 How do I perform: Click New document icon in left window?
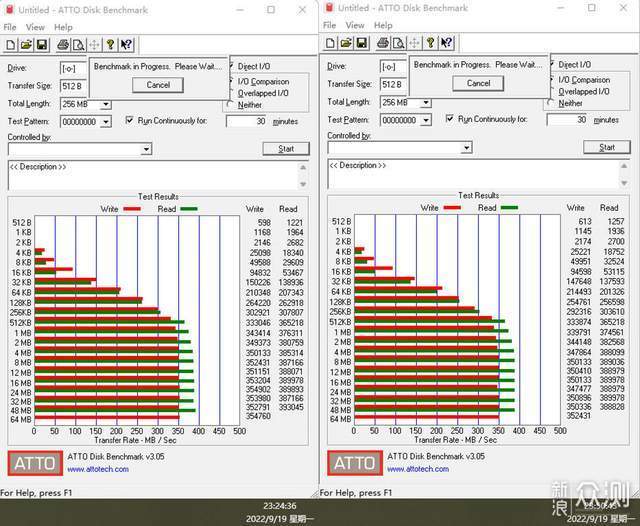(x=11, y=44)
